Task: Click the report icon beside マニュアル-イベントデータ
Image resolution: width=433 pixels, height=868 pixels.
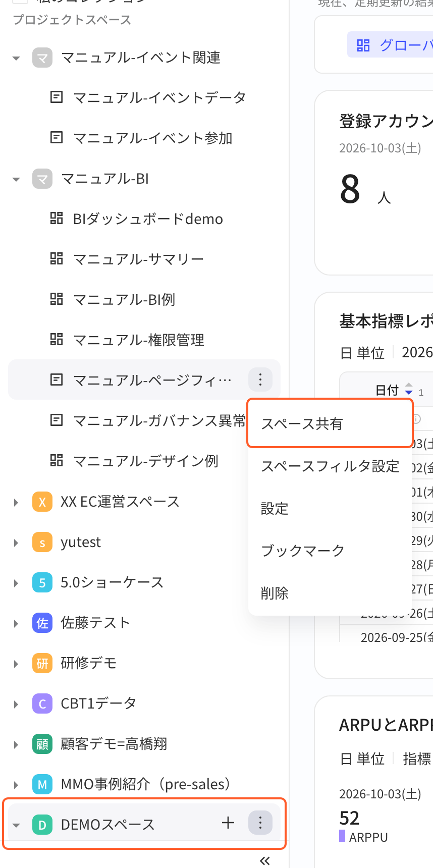Action: coord(57,97)
